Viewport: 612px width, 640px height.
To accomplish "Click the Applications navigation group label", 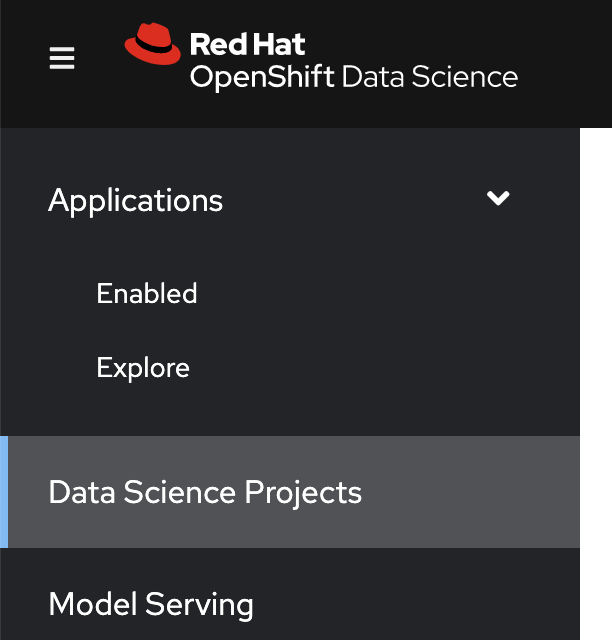I will click(136, 200).
